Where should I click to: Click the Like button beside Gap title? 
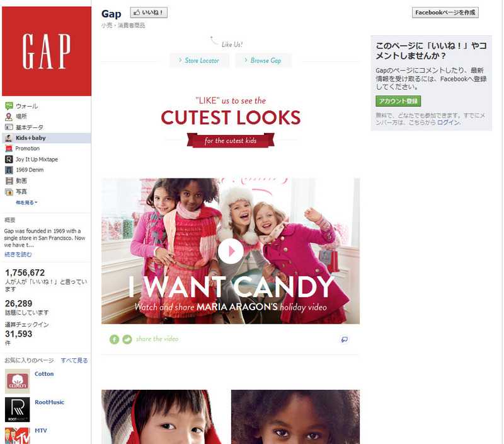pyautogui.click(x=149, y=13)
